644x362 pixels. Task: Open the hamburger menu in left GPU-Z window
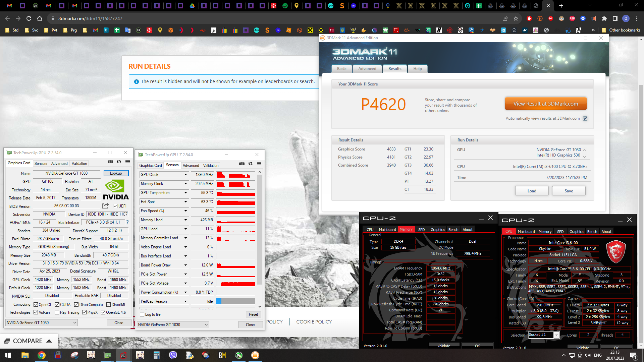pyautogui.click(x=127, y=162)
